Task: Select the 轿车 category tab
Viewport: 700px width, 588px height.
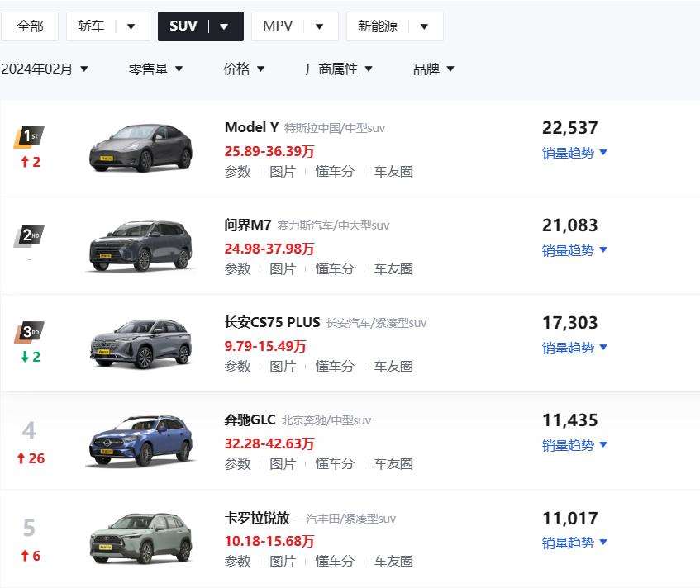Action: click(x=91, y=26)
